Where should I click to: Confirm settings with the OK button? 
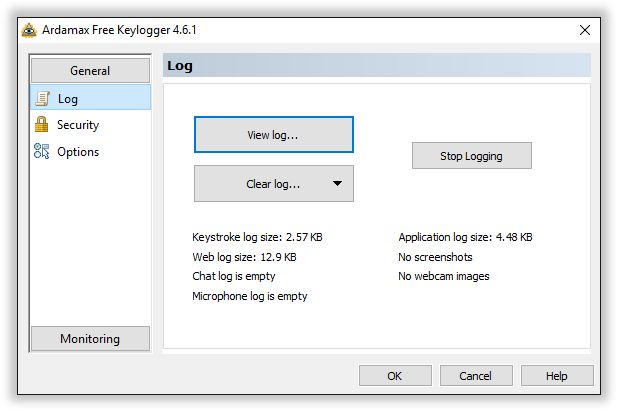pos(395,376)
